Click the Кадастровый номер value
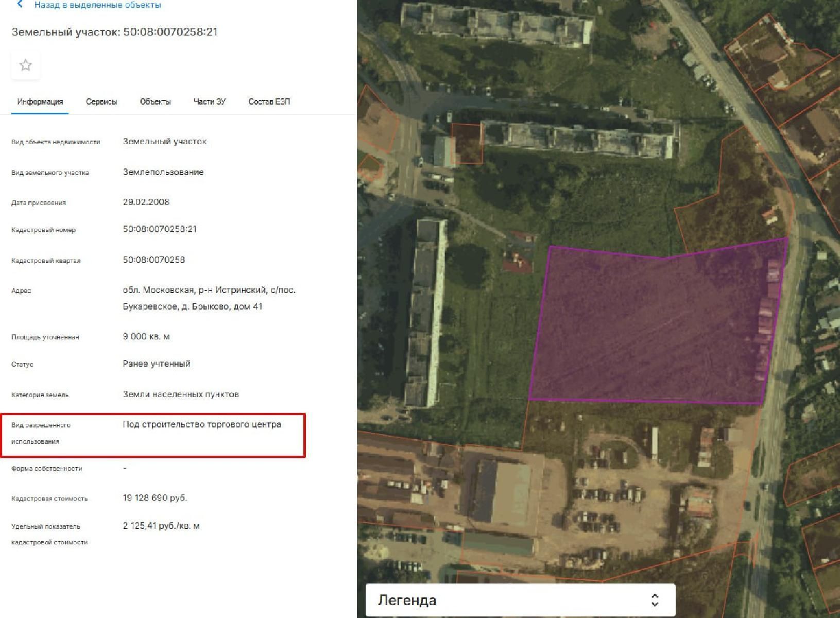 tap(160, 229)
